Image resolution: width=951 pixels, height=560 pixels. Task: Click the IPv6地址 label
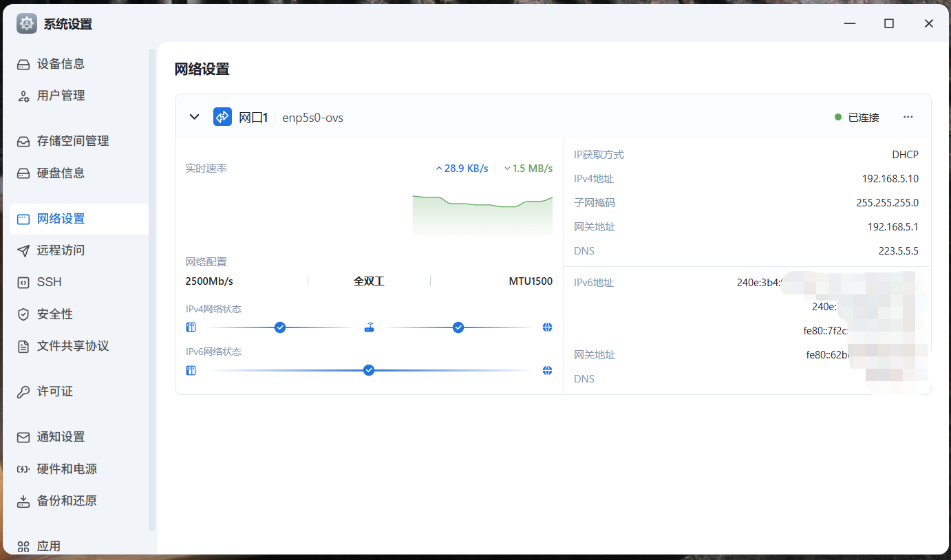[x=594, y=283]
